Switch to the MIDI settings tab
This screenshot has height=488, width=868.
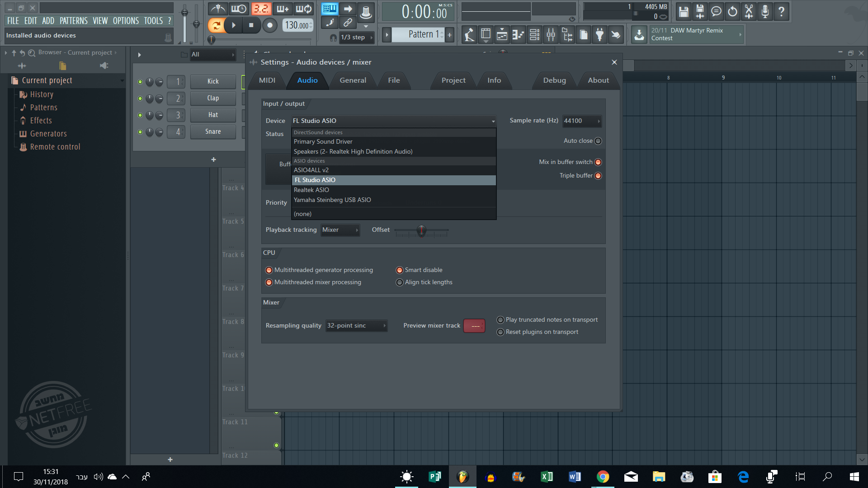(267, 80)
